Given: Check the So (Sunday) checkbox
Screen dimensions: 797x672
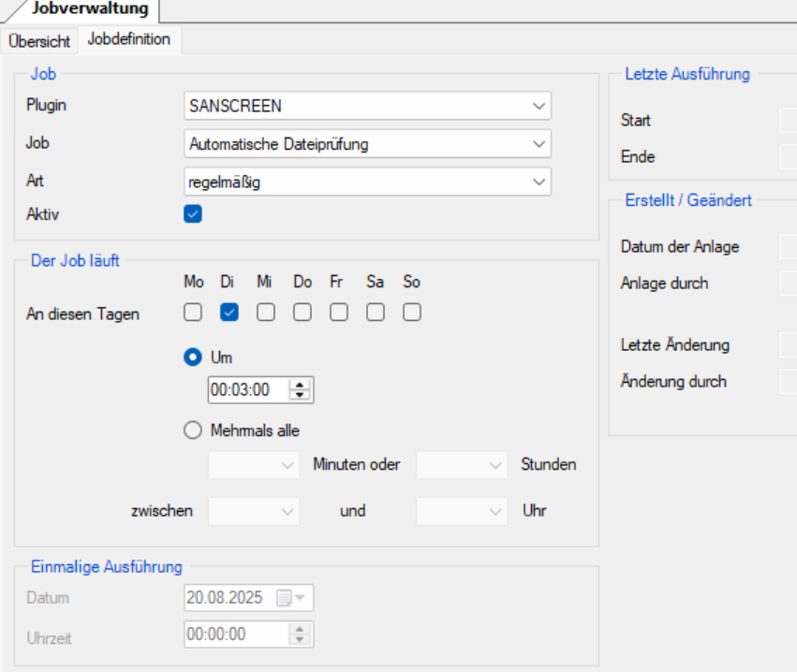Looking at the screenshot, I should 412,313.
